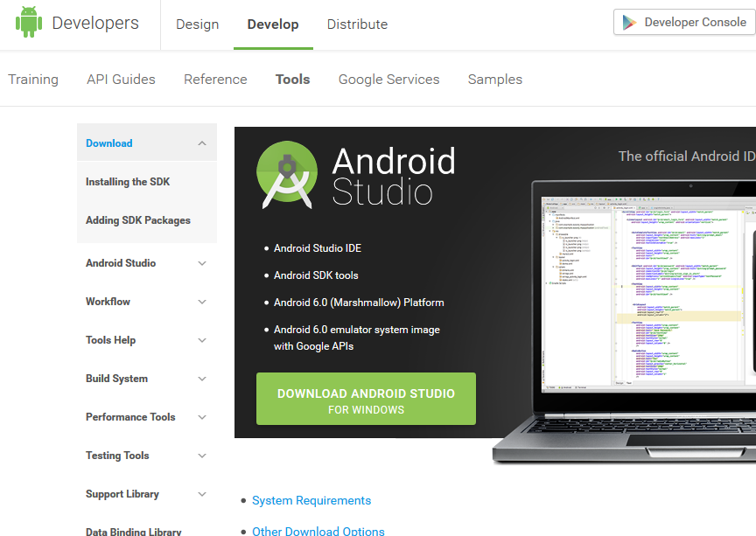Viewport: 756px width, 536px height.
Task: Expand the Android Studio sidebar chevron
Action: click(202, 263)
